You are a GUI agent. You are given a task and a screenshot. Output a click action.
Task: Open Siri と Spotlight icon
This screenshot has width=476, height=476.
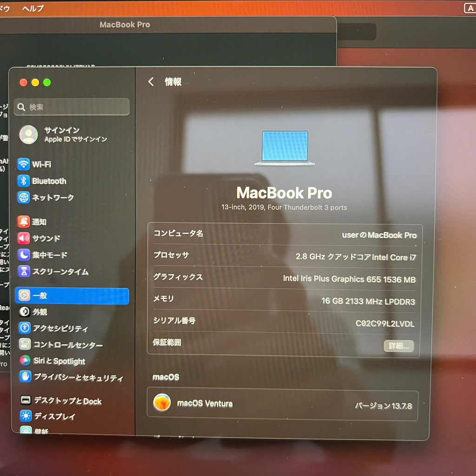click(25, 360)
